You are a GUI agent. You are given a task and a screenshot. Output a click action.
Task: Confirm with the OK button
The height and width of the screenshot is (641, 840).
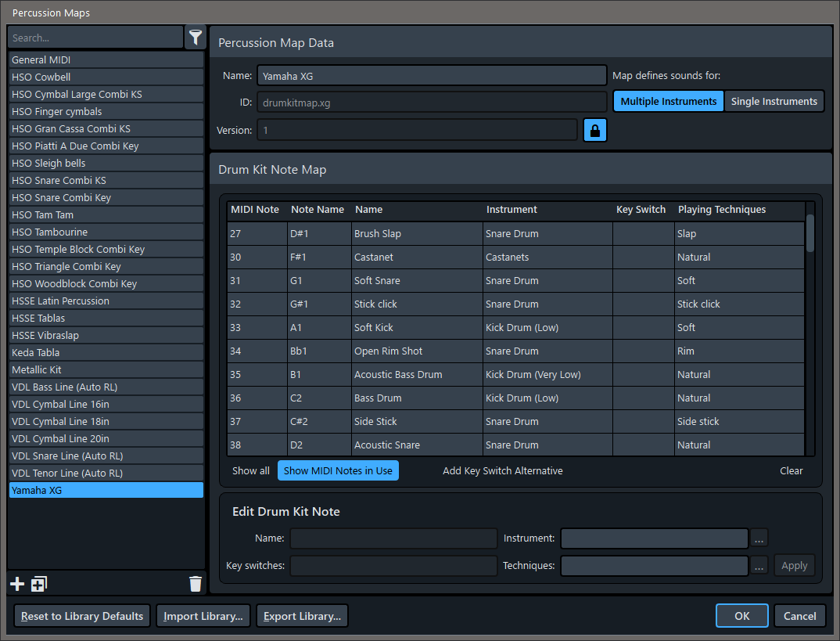[742, 616]
